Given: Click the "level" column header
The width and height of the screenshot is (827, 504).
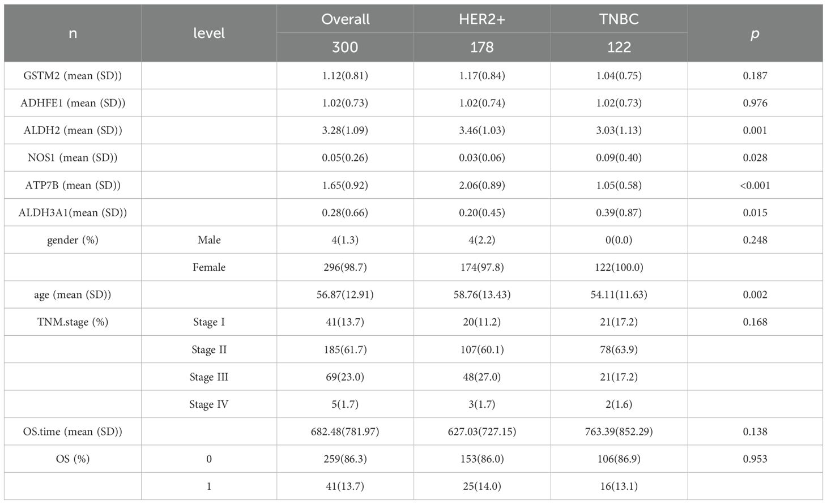Looking at the screenshot, I should pyautogui.click(x=209, y=33).
